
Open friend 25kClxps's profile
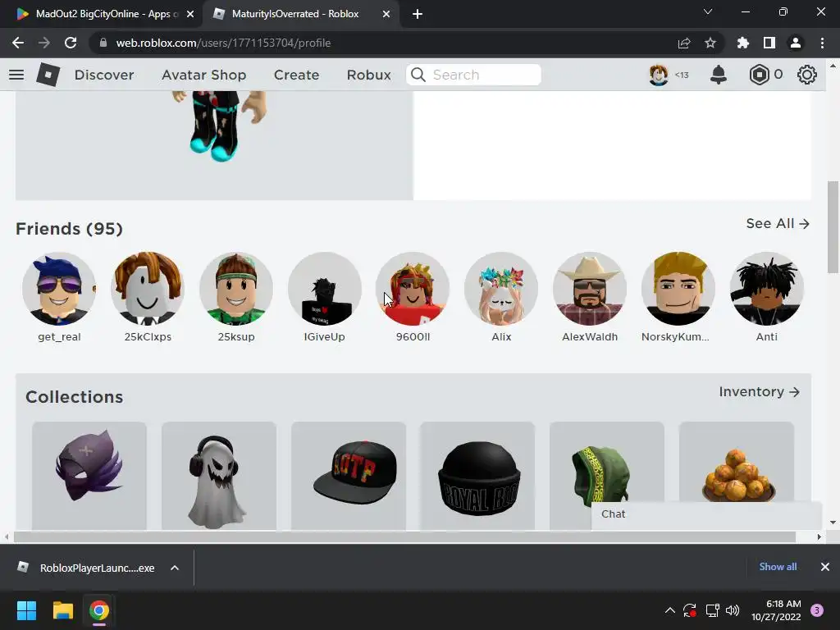point(148,297)
